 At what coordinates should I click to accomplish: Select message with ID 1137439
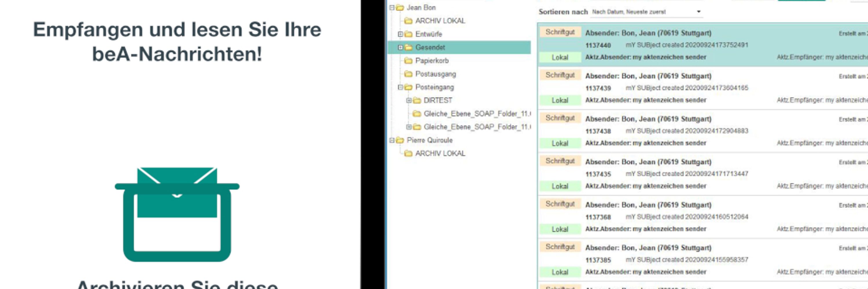[703, 88]
